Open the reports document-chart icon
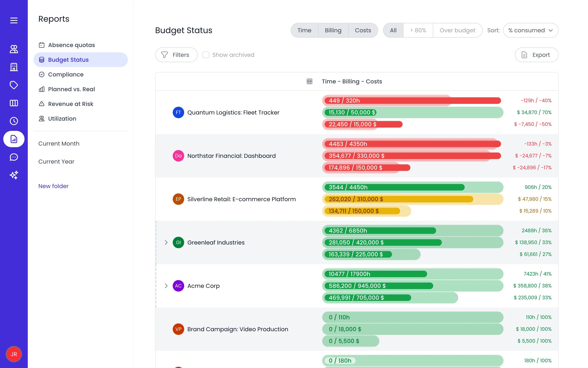The width and height of the screenshot is (588, 368). coord(14,139)
